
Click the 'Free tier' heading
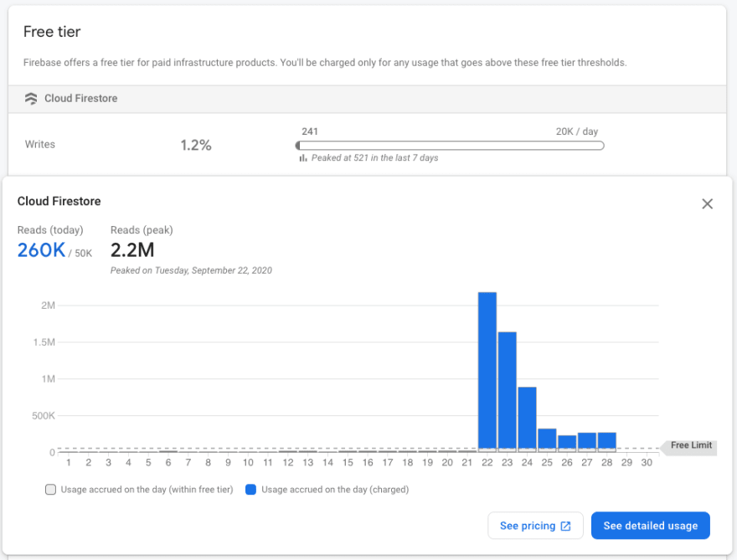[x=52, y=32]
